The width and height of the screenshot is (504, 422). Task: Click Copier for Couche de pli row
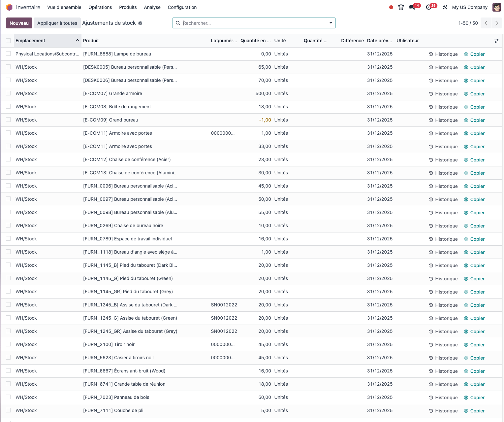coord(474,411)
